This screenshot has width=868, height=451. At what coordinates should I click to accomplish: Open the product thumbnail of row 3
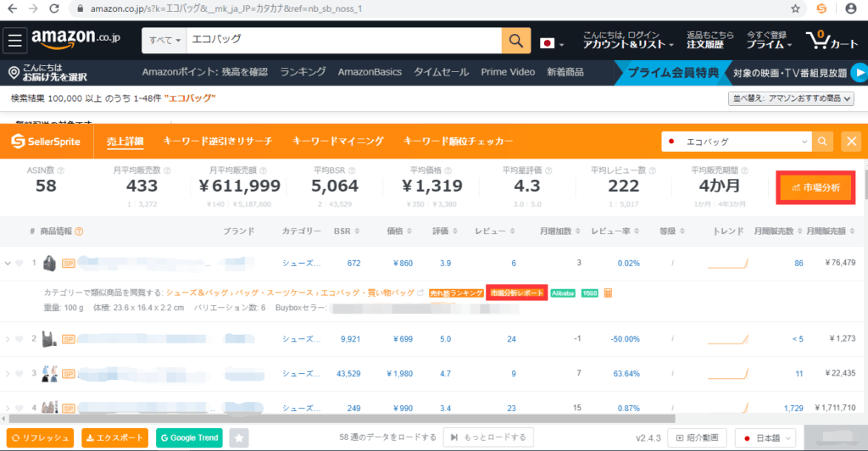click(x=49, y=374)
